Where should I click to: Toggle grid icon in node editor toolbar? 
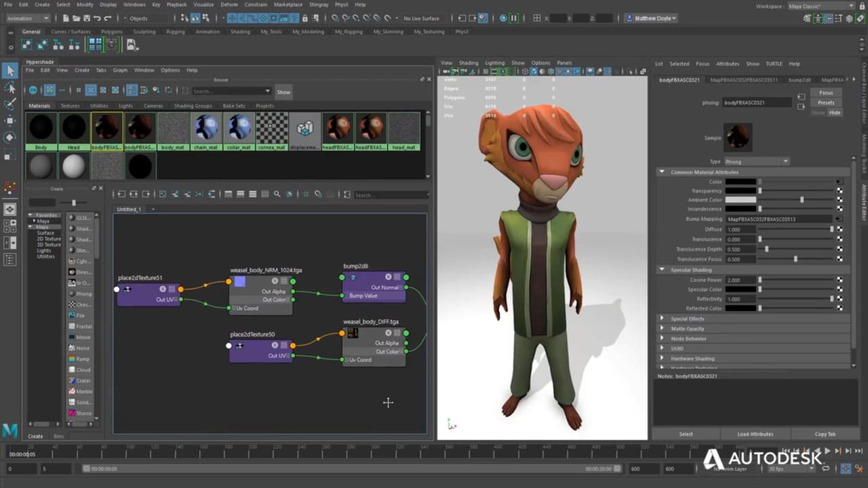tap(307, 195)
